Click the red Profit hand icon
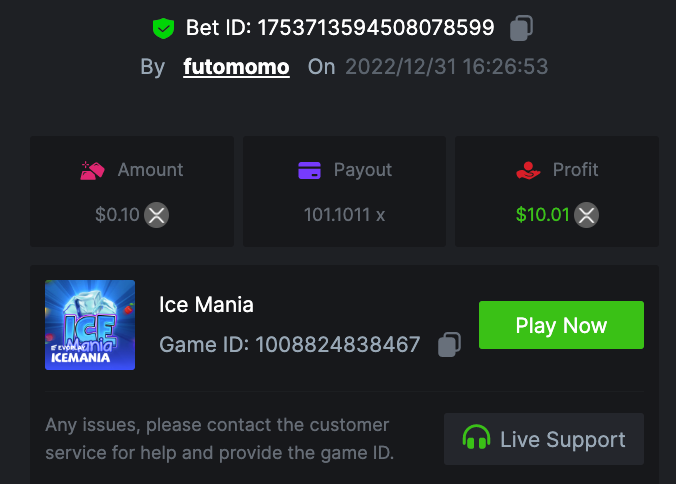The image size is (676, 484). [528, 170]
